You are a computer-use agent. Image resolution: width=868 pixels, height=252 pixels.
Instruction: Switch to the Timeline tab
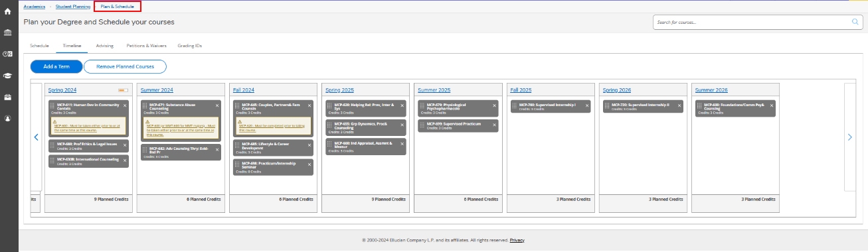pos(72,46)
